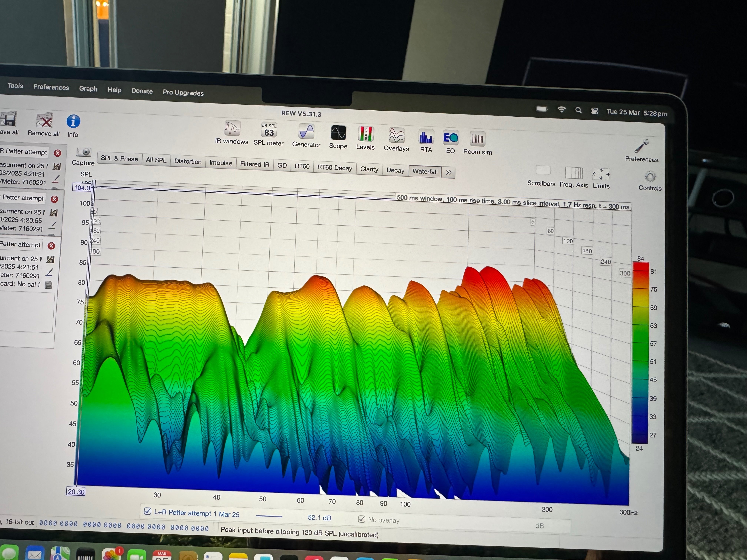Expand more graph tabs with chevron
Image resolution: width=747 pixels, height=560 pixels.
coord(449,172)
